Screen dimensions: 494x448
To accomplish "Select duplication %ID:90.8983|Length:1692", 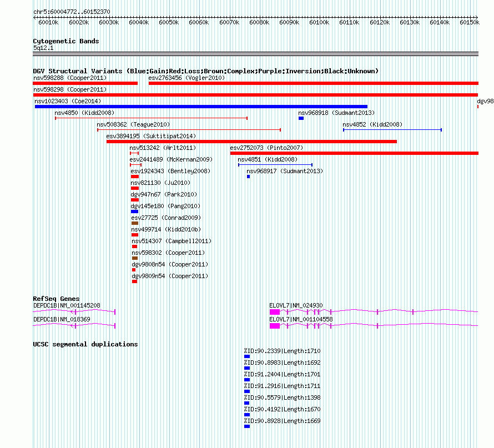I will [283, 363].
